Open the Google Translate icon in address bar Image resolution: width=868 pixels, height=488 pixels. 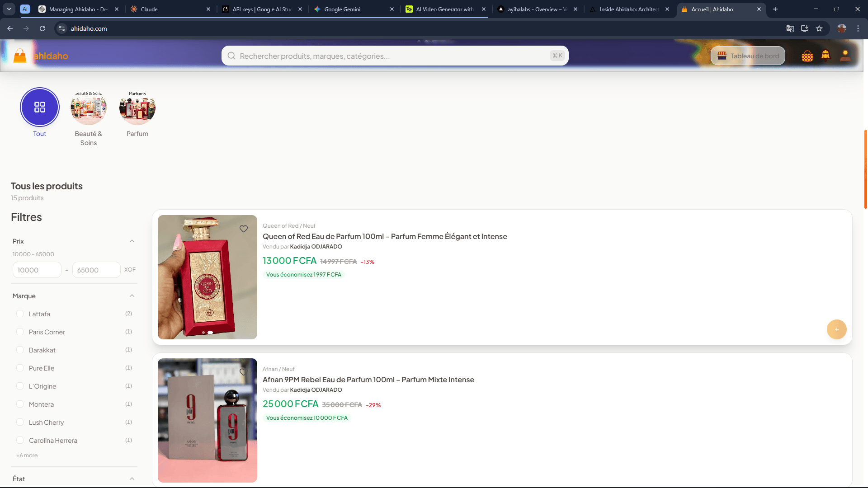pos(790,28)
